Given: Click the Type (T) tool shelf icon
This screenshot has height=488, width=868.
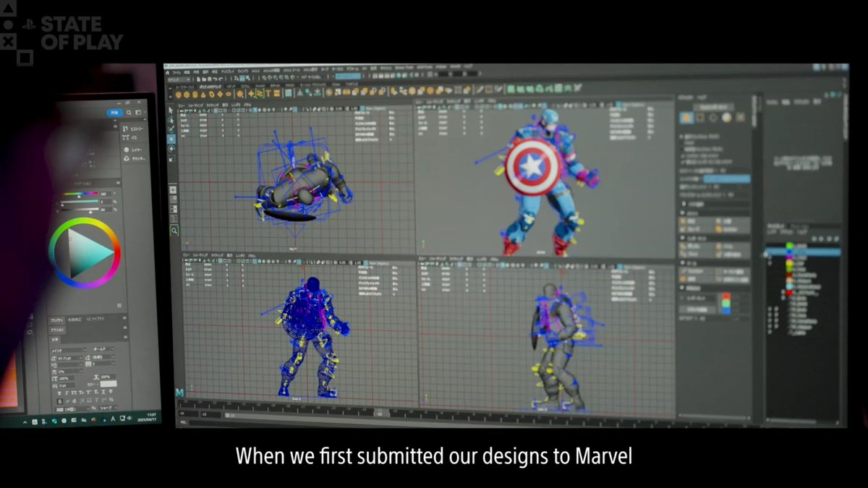Looking at the screenshot, I should click(x=268, y=94).
